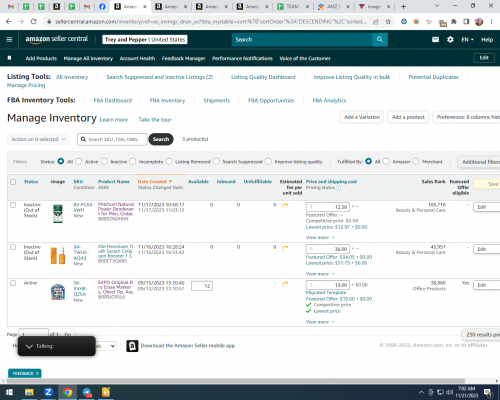Open the Chrome tab search dropdown
The height and width of the screenshot is (400, 500).
(437, 6)
